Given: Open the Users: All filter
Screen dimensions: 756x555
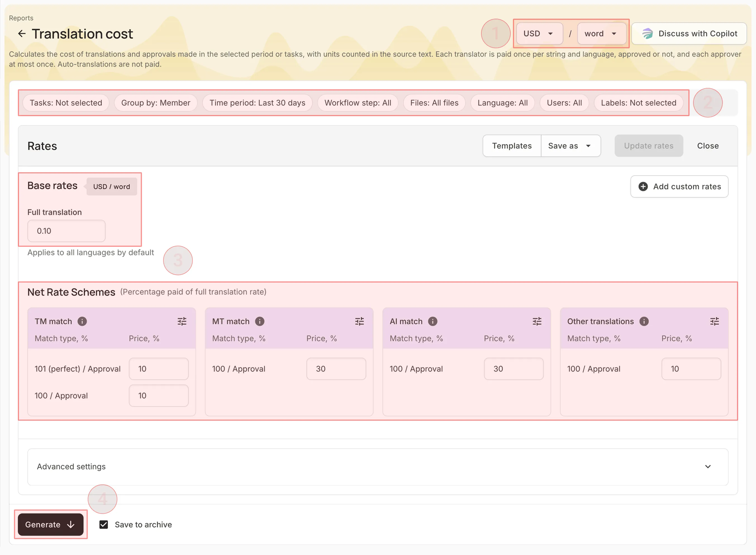Looking at the screenshot, I should click(564, 103).
